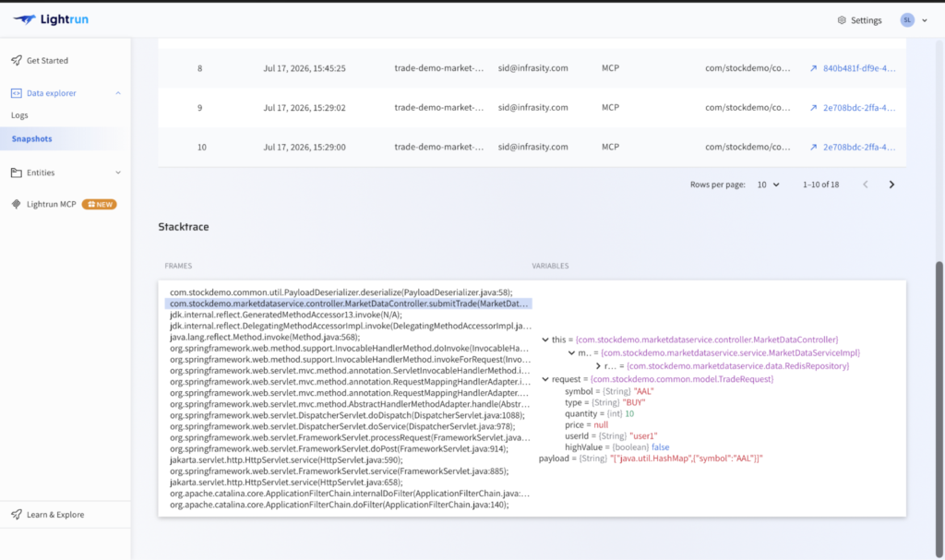Click variable type = "BUY"
The width and height of the screenshot is (945, 560).
tap(604, 402)
